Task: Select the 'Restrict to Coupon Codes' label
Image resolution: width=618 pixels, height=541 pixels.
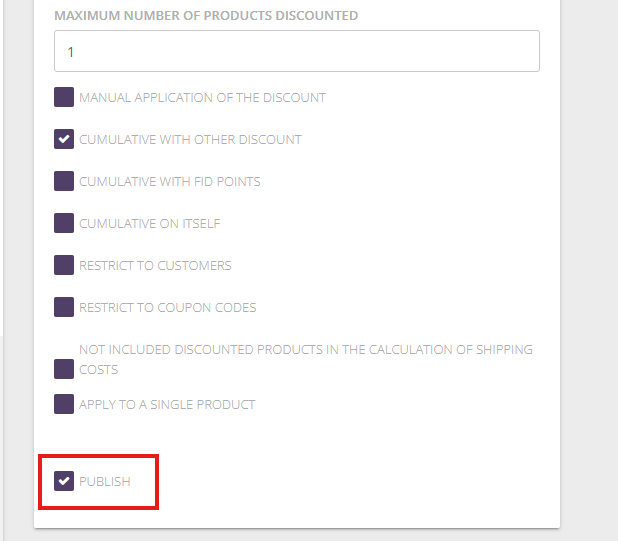Action: click(x=167, y=308)
